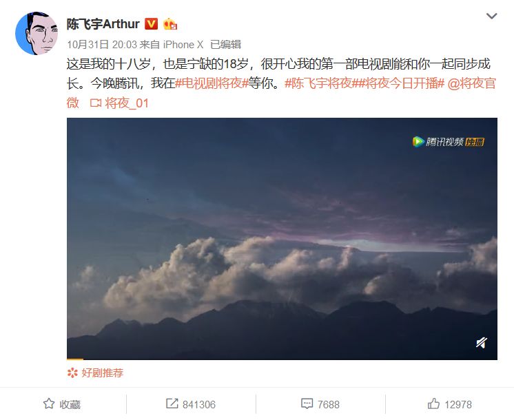514x420 pixels.
Task: Click the repost icon showing 841306
Action: pos(172,403)
